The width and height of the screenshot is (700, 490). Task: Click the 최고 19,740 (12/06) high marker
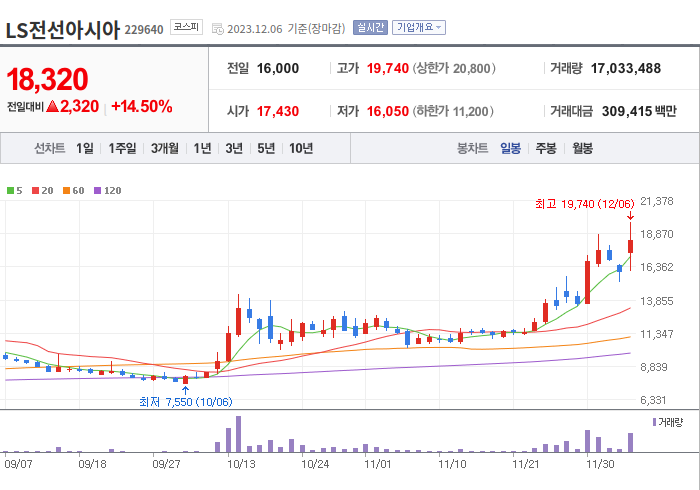pyautogui.click(x=584, y=204)
